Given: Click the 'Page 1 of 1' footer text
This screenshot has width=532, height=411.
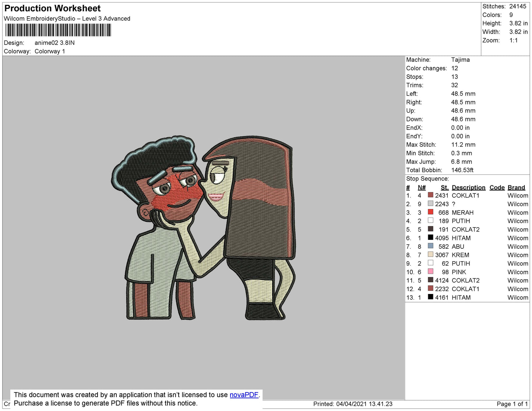Looking at the screenshot, I should [512, 404].
